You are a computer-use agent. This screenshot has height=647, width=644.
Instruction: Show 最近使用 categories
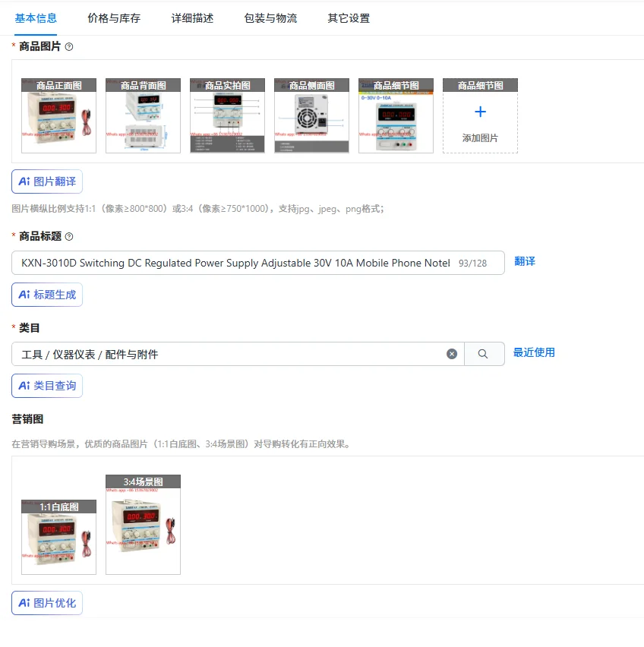[x=534, y=352]
